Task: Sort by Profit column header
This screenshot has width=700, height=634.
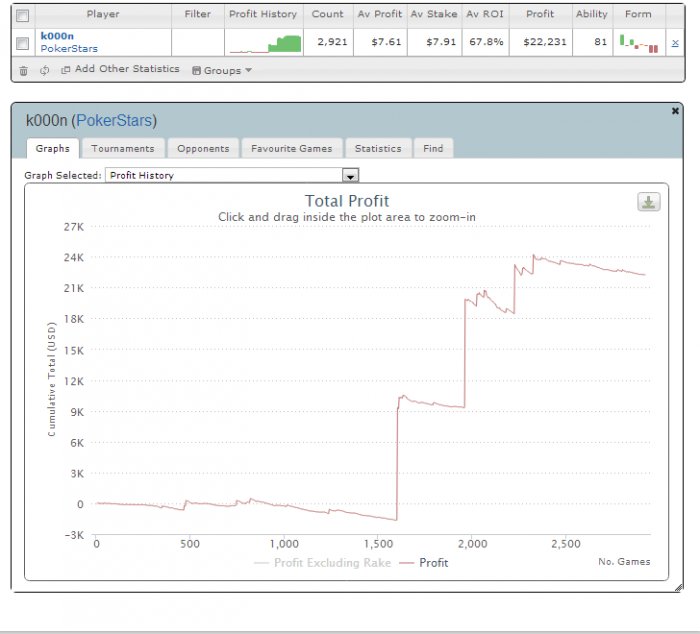Action: click(x=540, y=14)
